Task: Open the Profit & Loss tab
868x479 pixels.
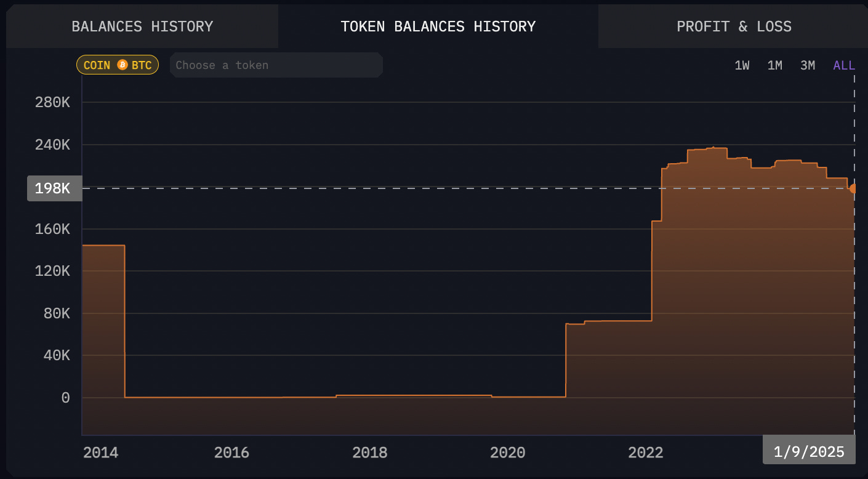Action: [734, 26]
